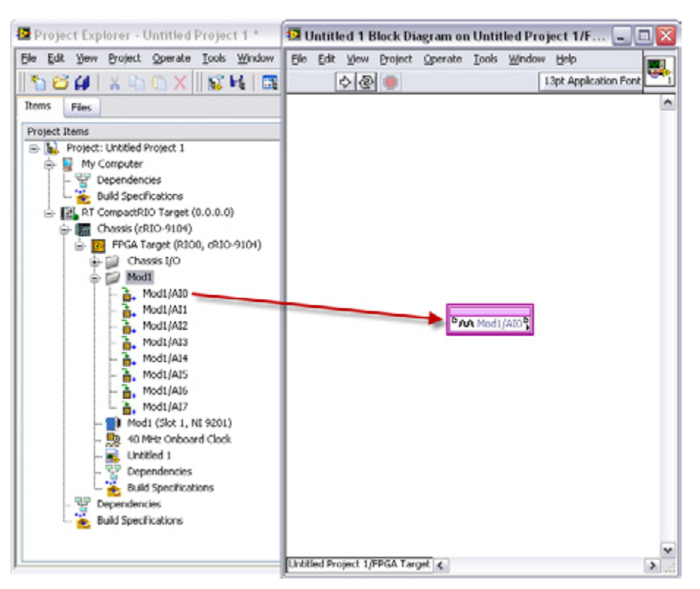
Task: Click Untitled Project 1/FPGA Target status label
Action: 359,564
